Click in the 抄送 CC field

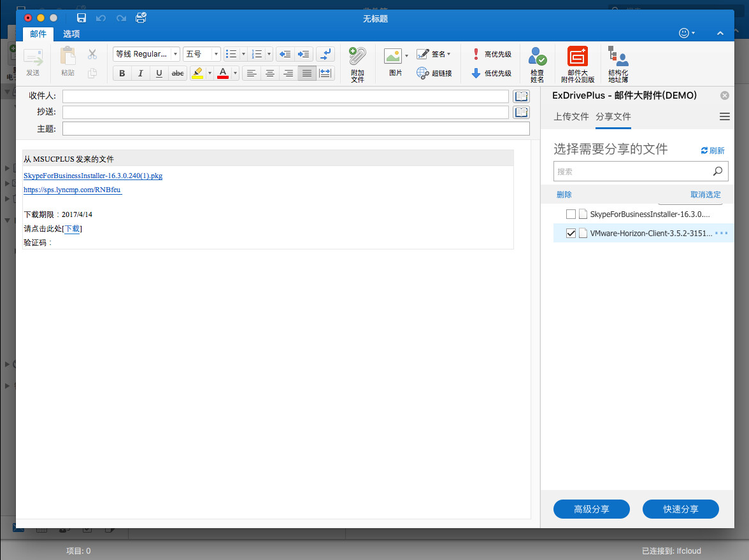pos(285,112)
